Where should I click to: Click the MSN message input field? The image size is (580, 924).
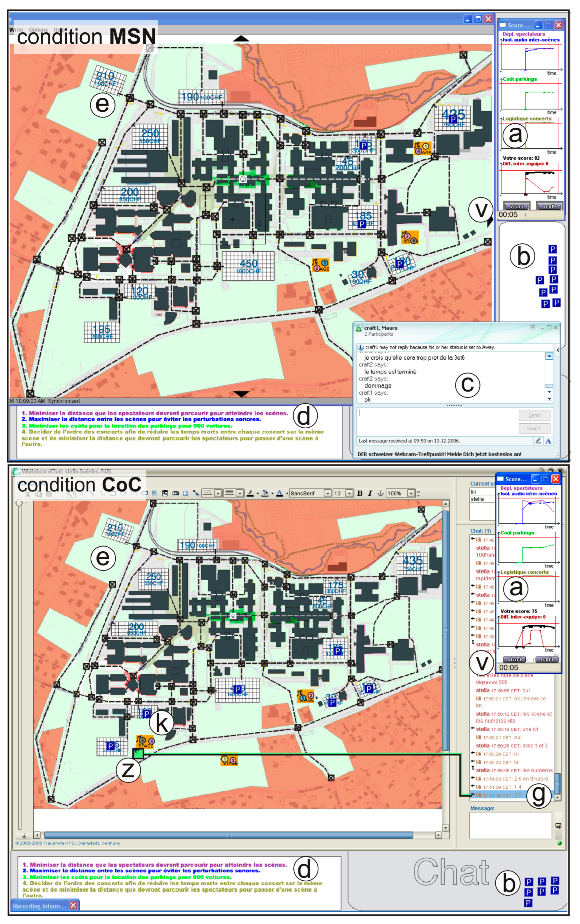437,422
